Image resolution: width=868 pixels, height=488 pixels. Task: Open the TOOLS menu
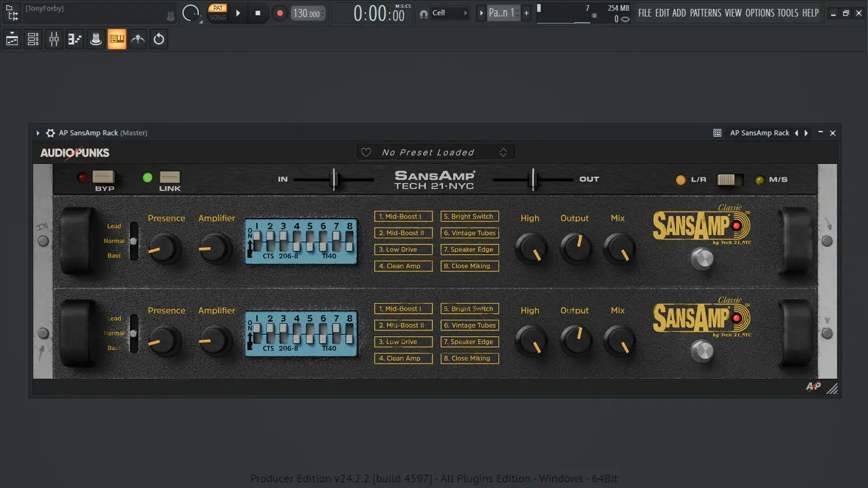tap(788, 13)
